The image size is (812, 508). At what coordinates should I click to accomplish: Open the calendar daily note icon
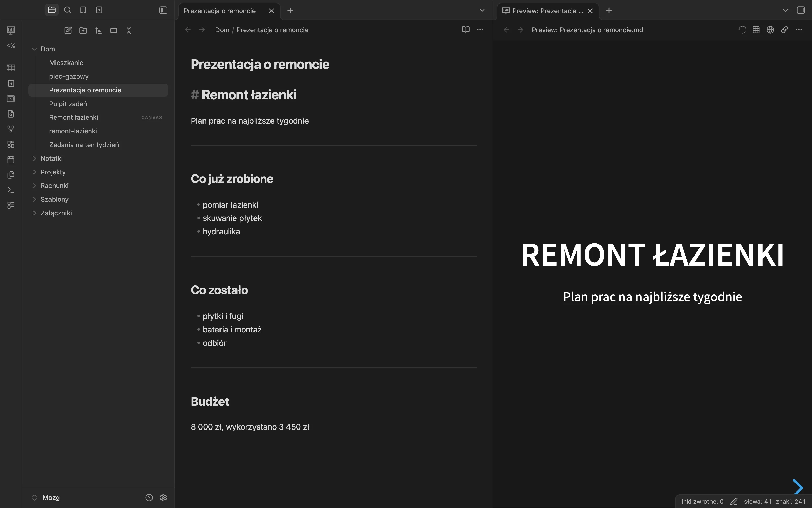click(x=11, y=160)
